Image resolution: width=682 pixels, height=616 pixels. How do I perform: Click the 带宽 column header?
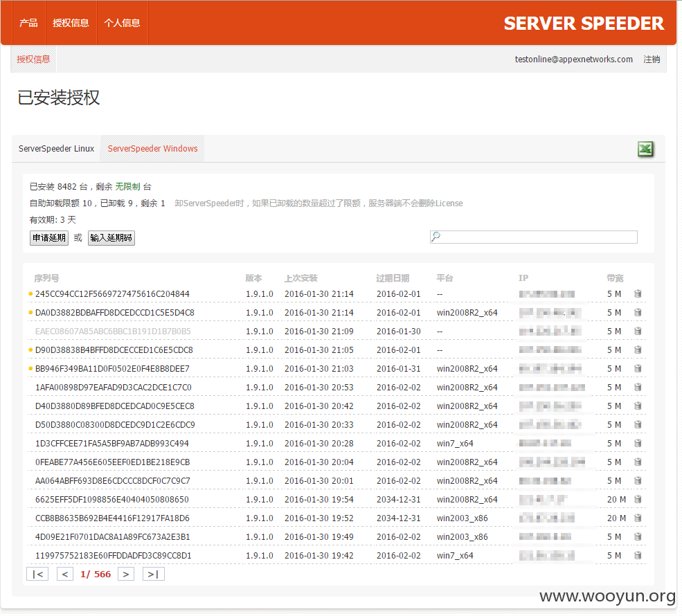click(615, 278)
